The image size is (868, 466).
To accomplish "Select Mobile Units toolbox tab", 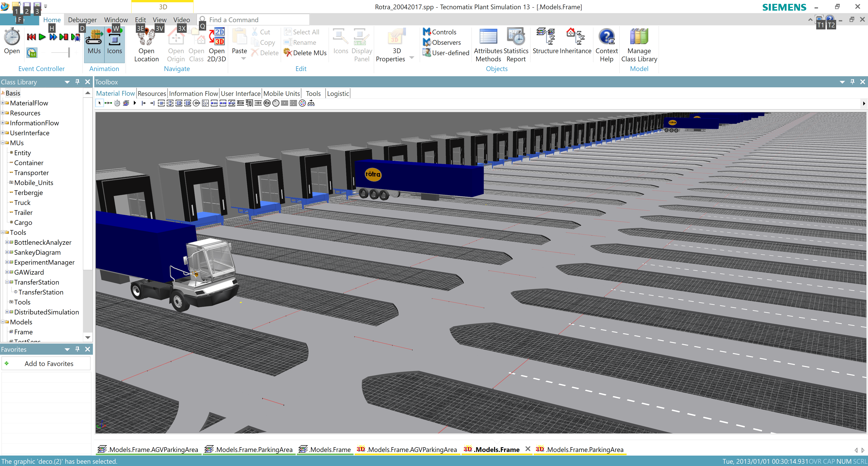I will pyautogui.click(x=281, y=94).
